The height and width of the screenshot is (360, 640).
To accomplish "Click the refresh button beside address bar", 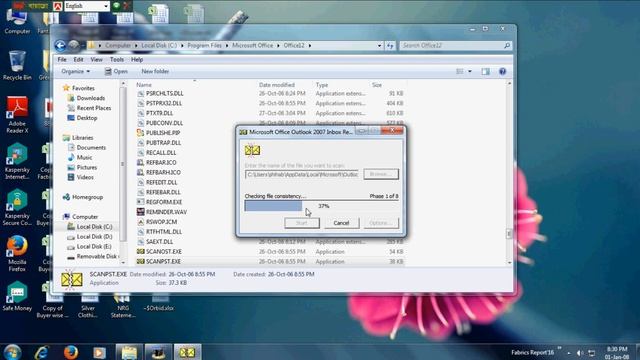I will point(390,46).
